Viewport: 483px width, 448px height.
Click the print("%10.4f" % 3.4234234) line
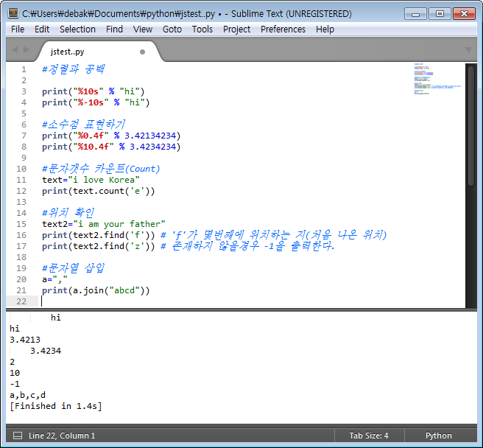point(111,147)
